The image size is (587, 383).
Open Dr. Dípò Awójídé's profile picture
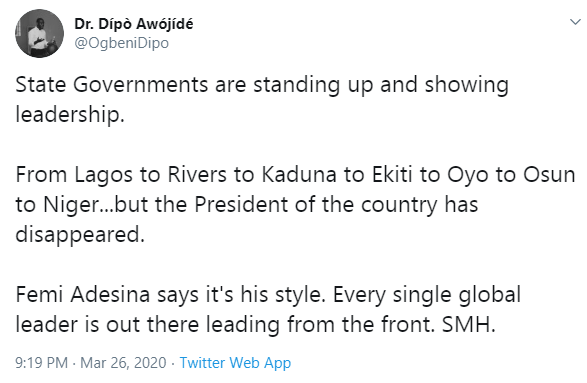39,33
